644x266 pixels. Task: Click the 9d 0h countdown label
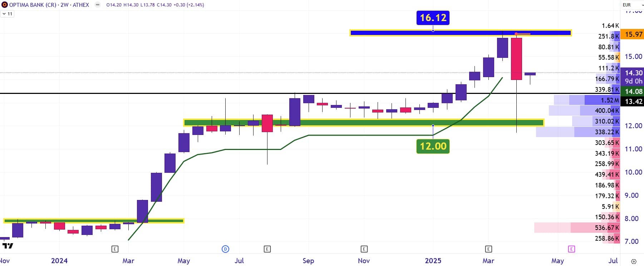tap(633, 81)
